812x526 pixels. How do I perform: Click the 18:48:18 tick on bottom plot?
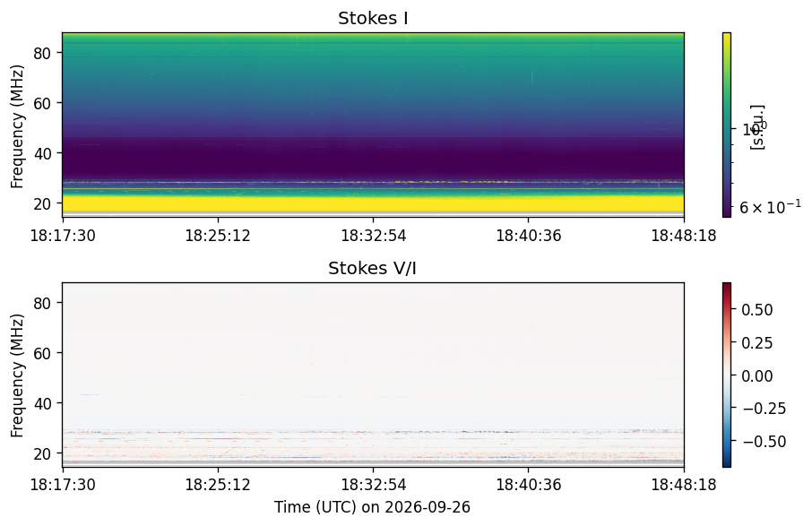click(x=684, y=485)
